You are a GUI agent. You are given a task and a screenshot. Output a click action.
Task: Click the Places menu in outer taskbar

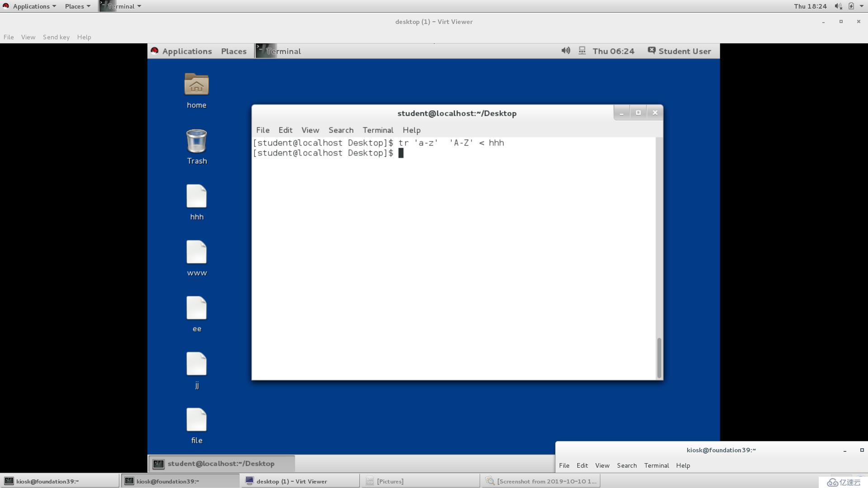tap(75, 6)
